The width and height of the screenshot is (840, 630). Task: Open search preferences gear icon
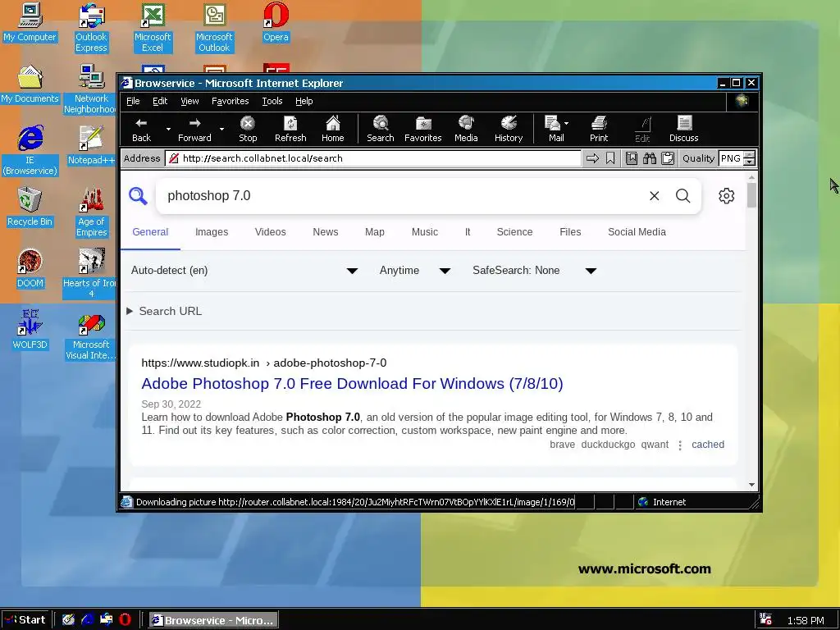click(x=727, y=196)
